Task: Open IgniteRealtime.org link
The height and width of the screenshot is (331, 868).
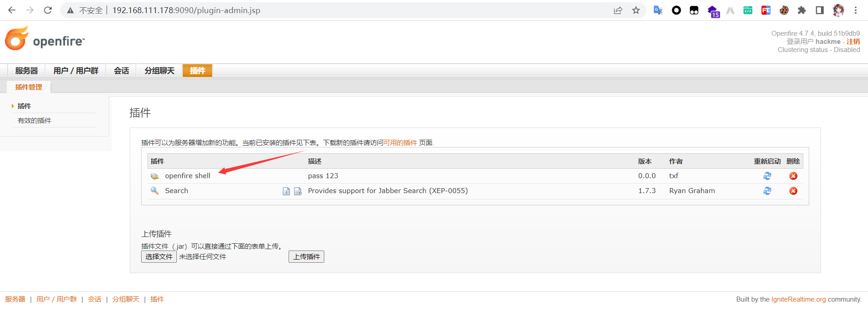Action: tap(798, 299)
